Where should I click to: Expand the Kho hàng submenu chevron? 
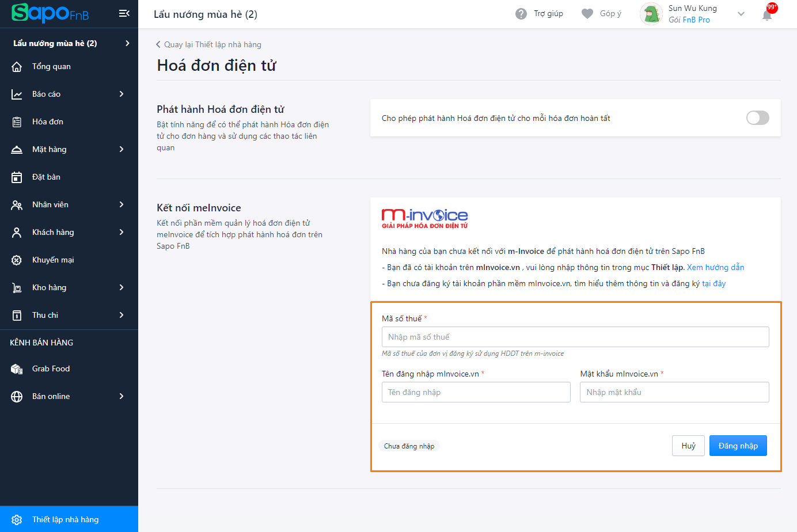click(x=122, y=287)
